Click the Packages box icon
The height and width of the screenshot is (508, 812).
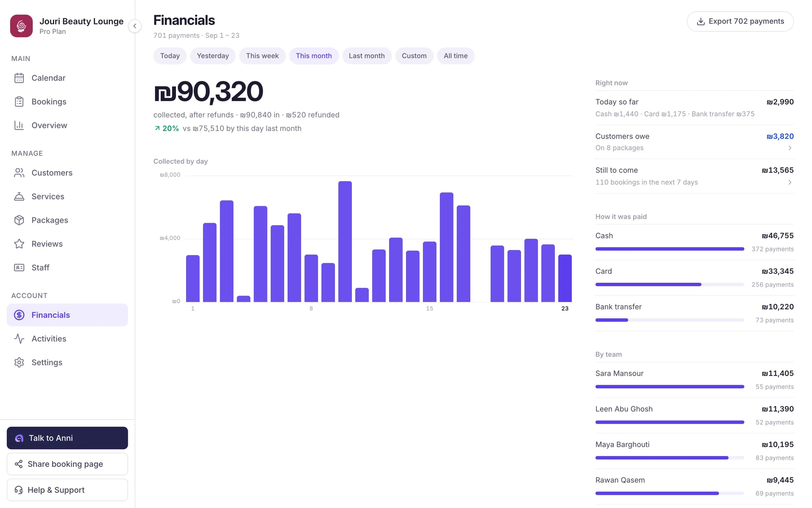pyautogui.click(x=19, y=220)
